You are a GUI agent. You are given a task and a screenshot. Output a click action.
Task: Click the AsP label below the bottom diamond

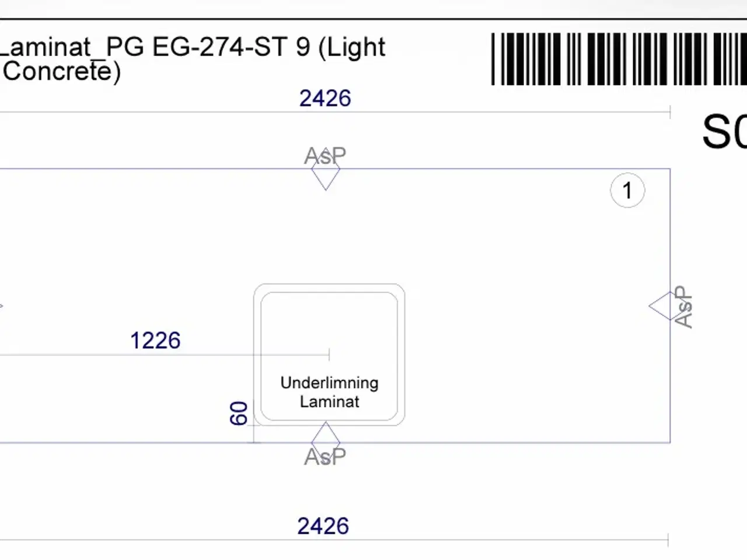tap(325, 457)
